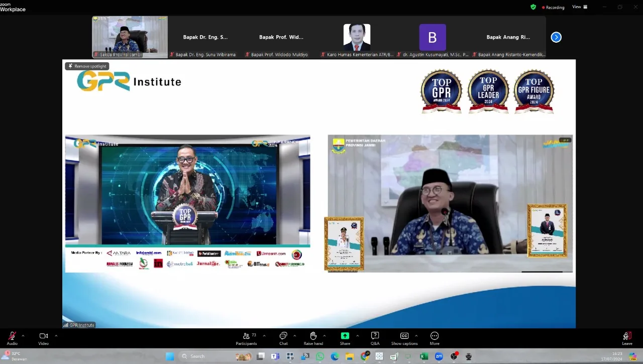Select Sekda Provinsi Jambi video thumbnail

click(130, 37)
